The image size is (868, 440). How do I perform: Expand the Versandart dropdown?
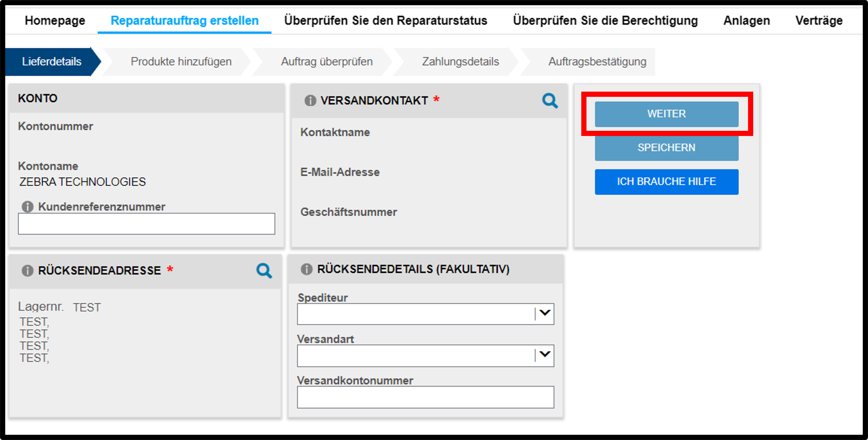545,355
